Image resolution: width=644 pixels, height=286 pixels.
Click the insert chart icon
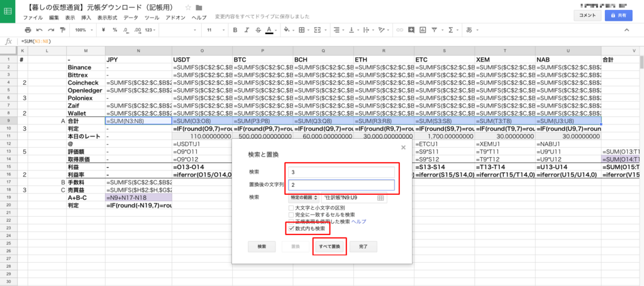click(423, 30)
